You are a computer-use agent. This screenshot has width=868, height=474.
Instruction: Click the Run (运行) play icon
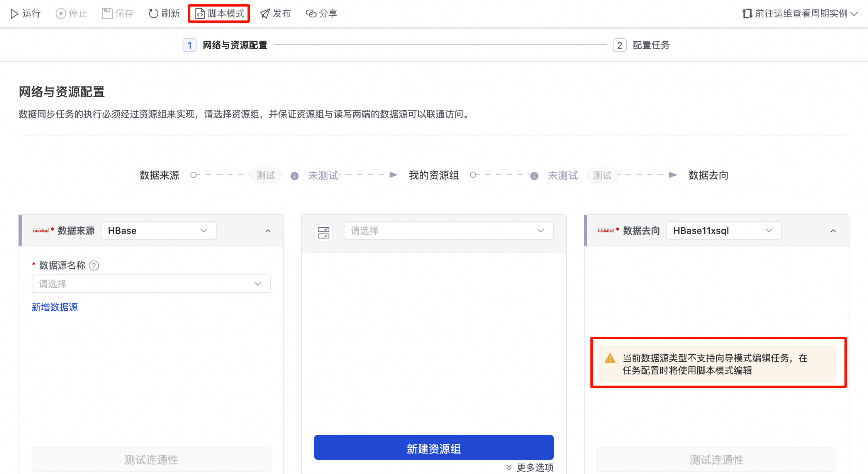point(14,14)
